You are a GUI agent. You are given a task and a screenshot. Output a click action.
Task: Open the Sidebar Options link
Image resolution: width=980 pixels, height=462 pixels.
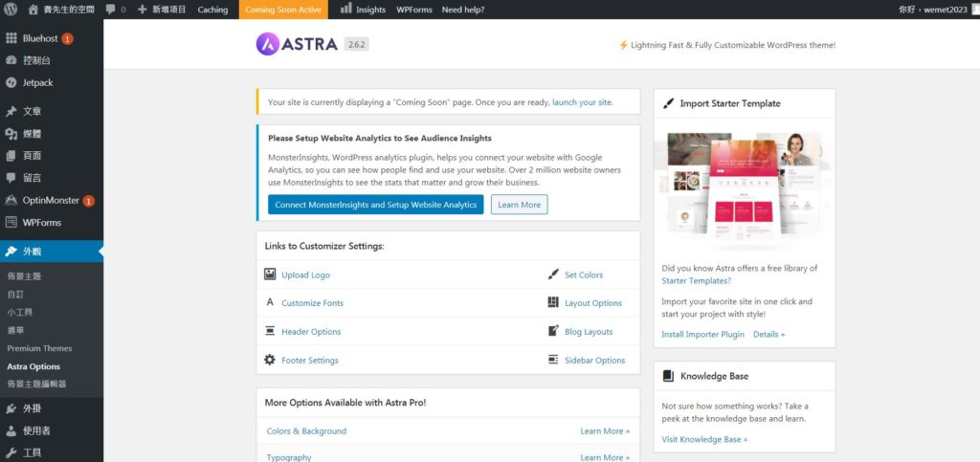pos(595,361)
